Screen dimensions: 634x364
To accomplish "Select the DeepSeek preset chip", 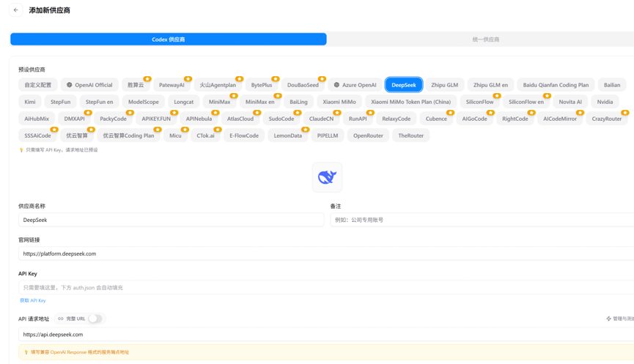I will [404, 85].
